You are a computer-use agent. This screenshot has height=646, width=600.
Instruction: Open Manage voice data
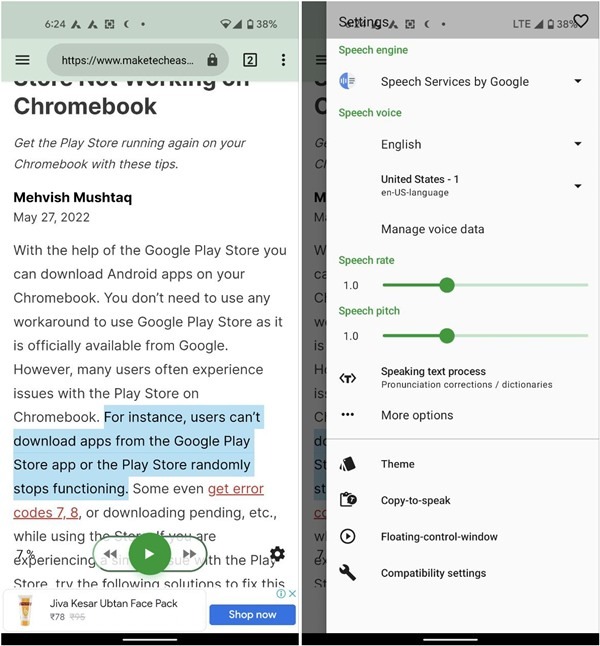pyautogui.click(x=432, y=229)
